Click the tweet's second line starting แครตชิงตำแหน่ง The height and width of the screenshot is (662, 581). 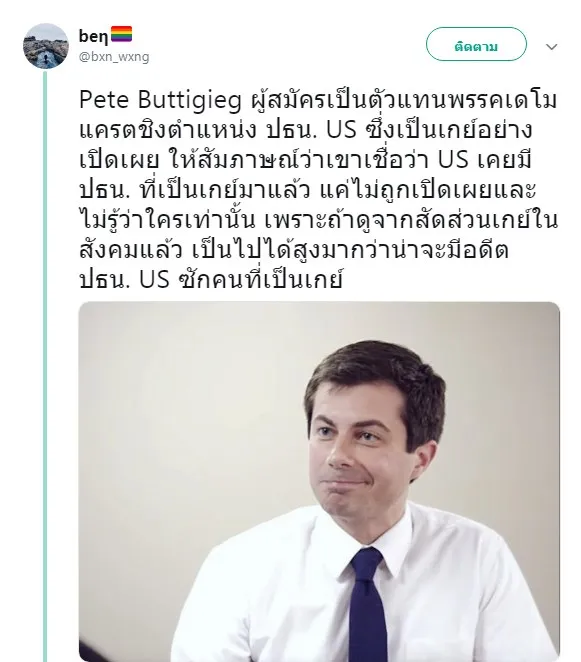[306, 130]
